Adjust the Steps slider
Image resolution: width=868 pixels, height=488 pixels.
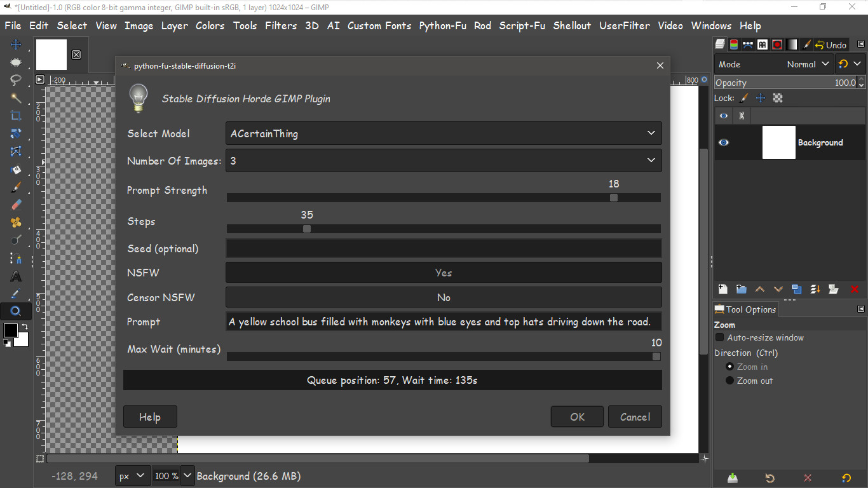click(307, 229)
